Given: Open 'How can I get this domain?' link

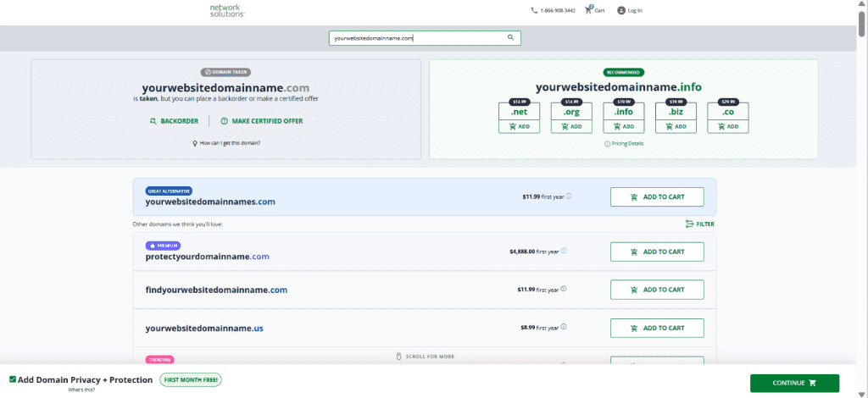Looking at the screenshot, I should [226, 143].
